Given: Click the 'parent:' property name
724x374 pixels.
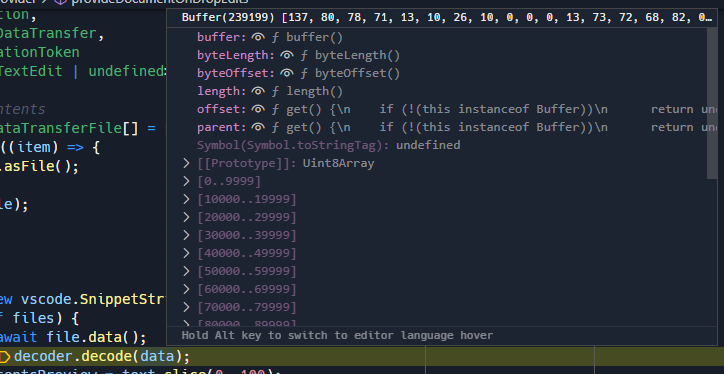Looking at the screenshot, I should coord(222,127).
